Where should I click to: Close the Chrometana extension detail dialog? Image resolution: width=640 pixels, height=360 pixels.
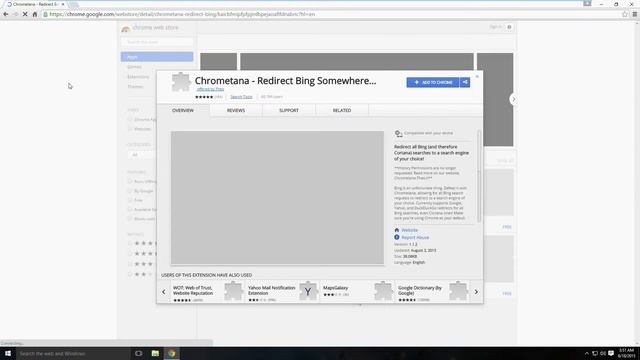477,76
